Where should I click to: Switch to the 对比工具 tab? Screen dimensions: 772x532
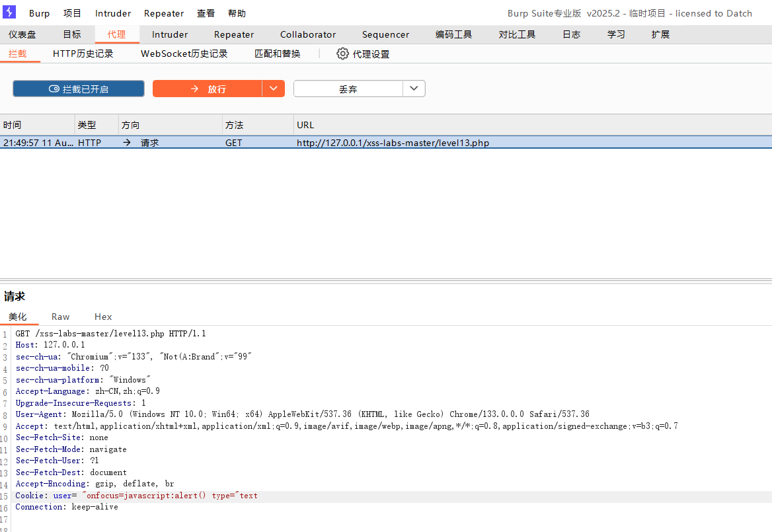pyautogui.click(x=517, y=34)
